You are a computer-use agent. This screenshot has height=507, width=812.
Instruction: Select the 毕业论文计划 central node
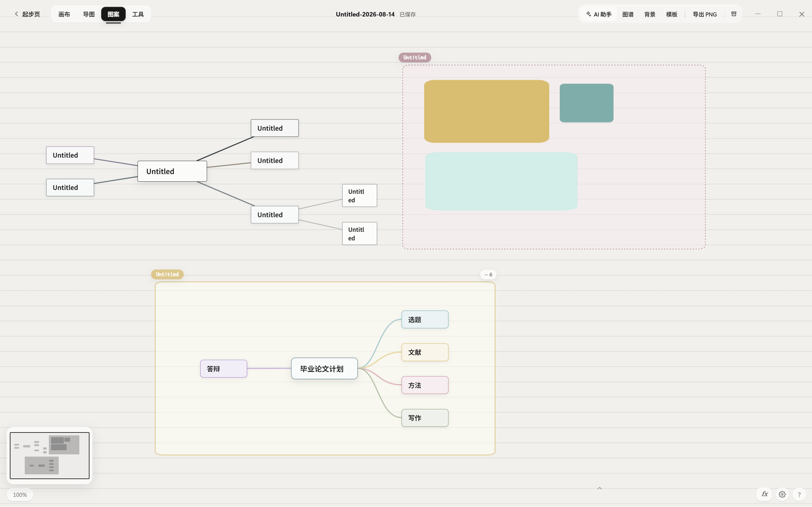(x=324, y=368)
